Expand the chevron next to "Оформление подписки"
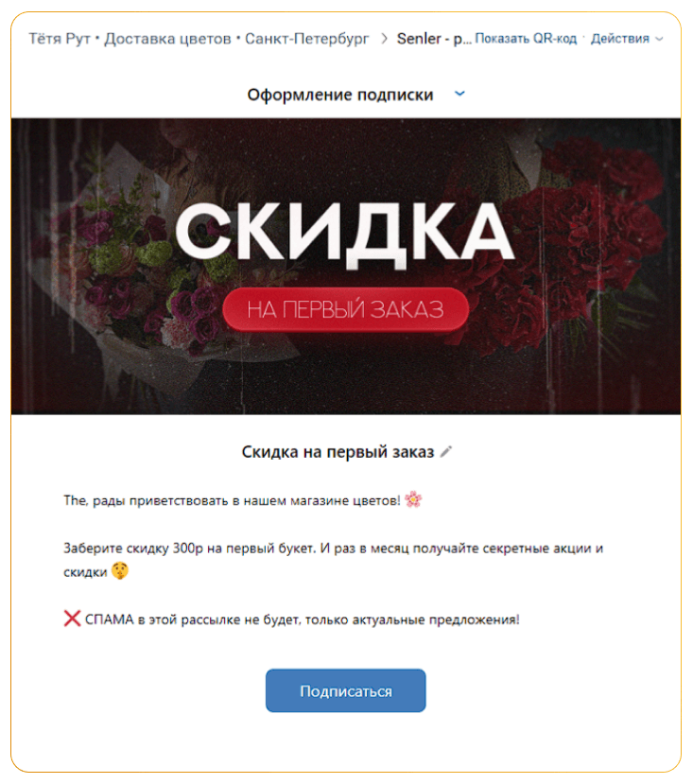 (460, 94)
